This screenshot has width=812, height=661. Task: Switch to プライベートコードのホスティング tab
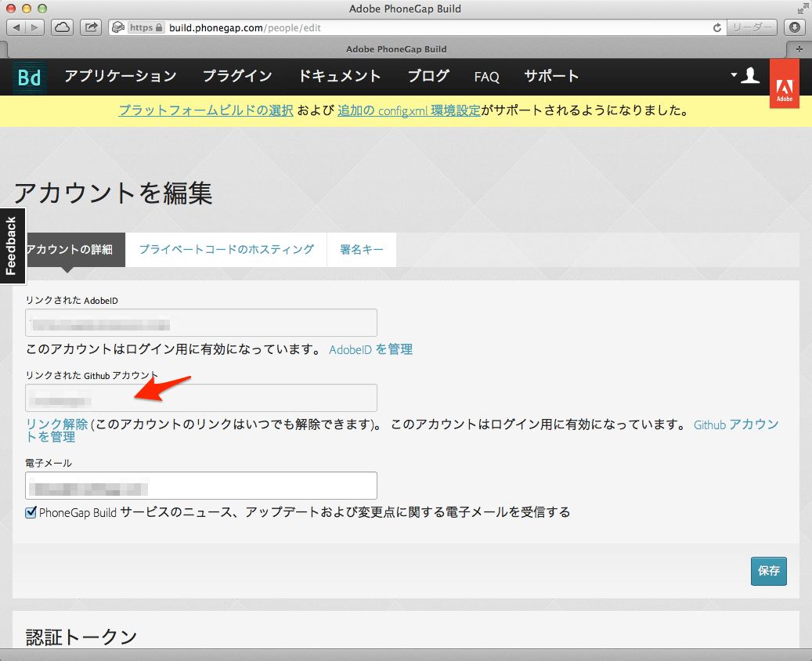click(x=226, y=250)
